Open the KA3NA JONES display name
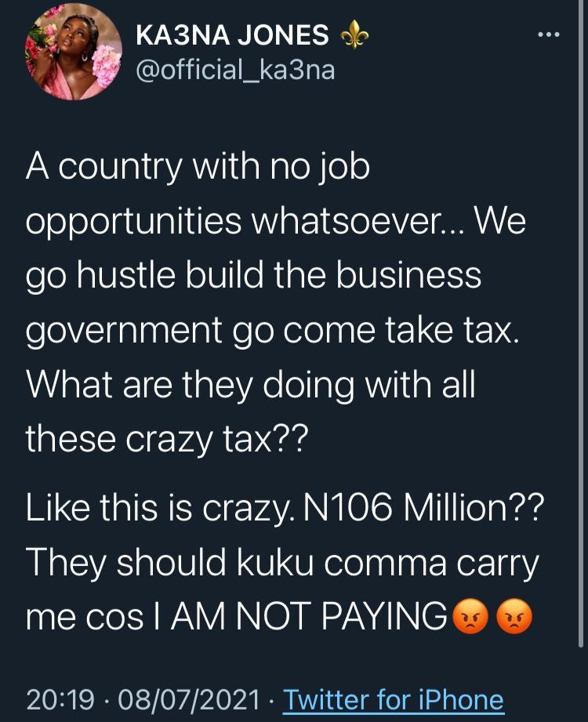Screen dimensions: 588x722 (x=232, y=34)
